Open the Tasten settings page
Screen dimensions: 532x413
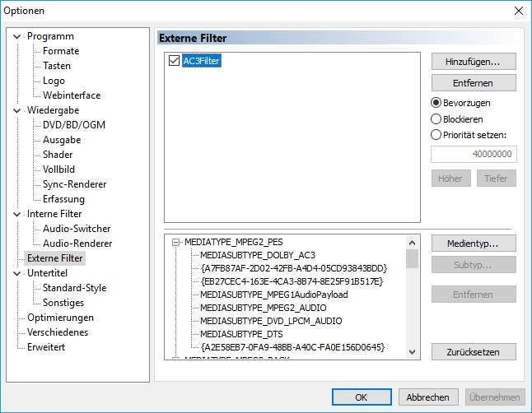click(57, 66)
